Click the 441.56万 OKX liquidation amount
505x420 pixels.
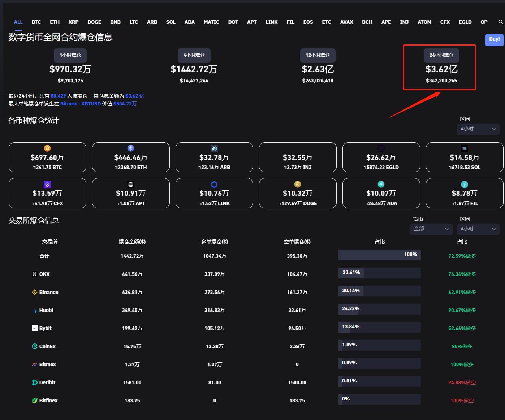(132, 274)
